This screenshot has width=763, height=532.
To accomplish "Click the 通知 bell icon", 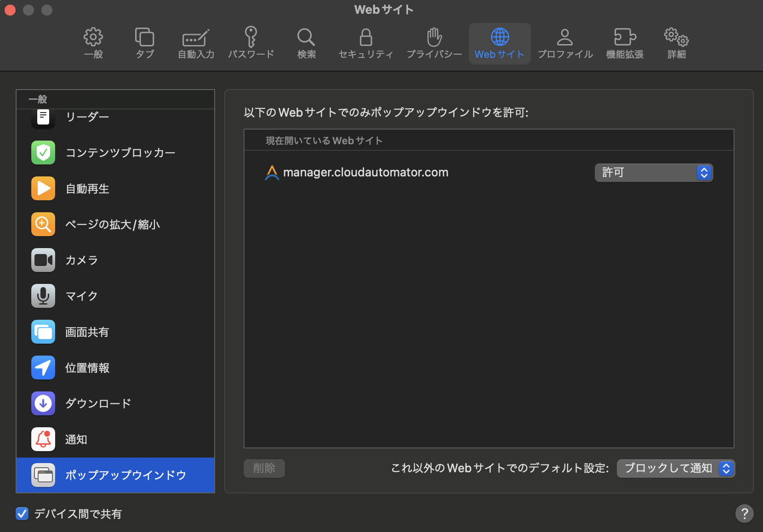I will pyautogui.click(x=43, y=439).
